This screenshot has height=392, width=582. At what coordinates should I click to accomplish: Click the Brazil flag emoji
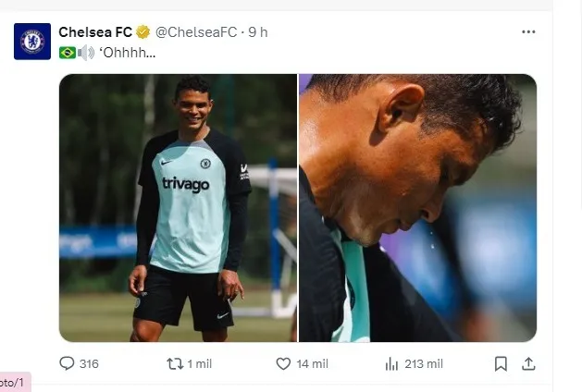coord(68,53)
